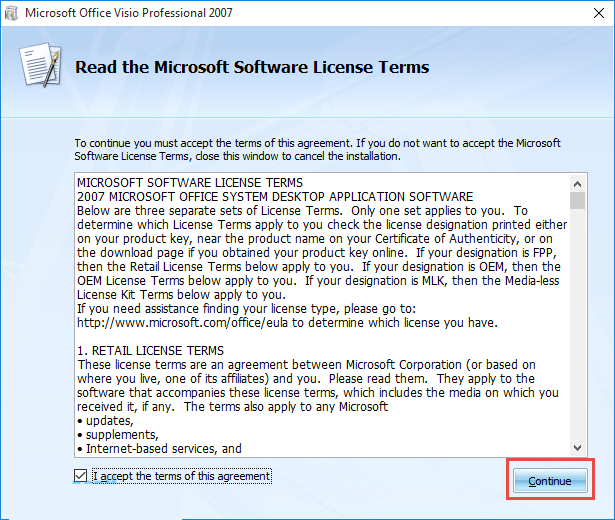615x520 pixels.
Task: Click the "http://www.microsoft.com/office/eula" text
Action: [x=182, y=323]
